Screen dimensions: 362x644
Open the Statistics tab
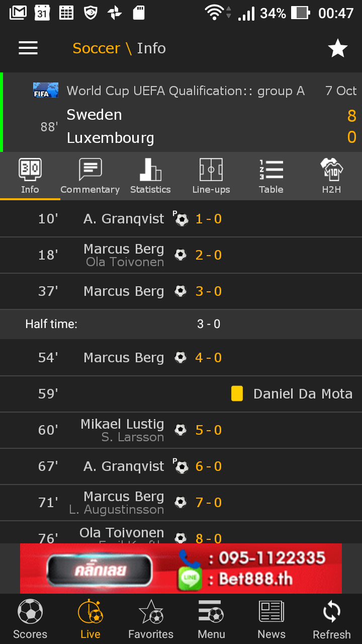click(x=150, y=176)
